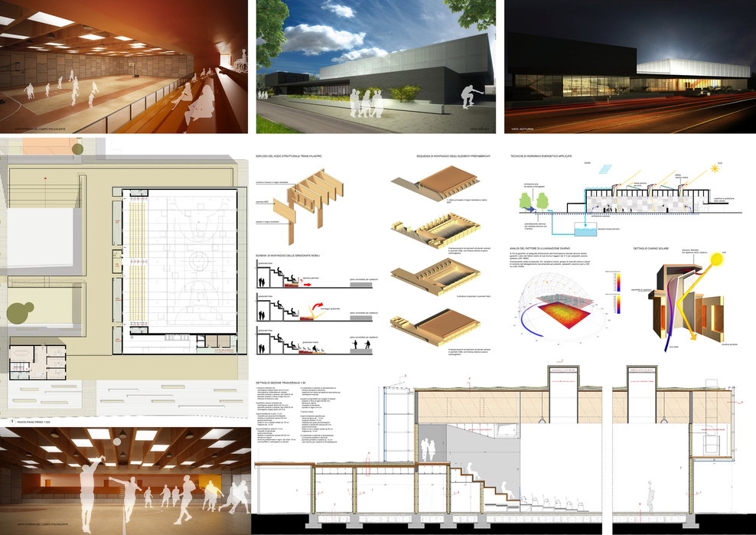Screen dimensions: 756x535
Task: Click the sun icon in energy diagram
Action: pos(714,168)
